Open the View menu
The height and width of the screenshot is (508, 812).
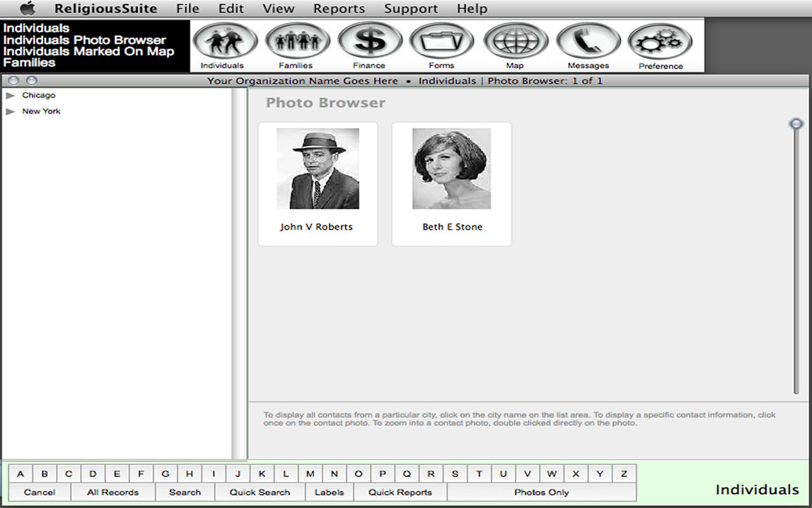(278, 9)
